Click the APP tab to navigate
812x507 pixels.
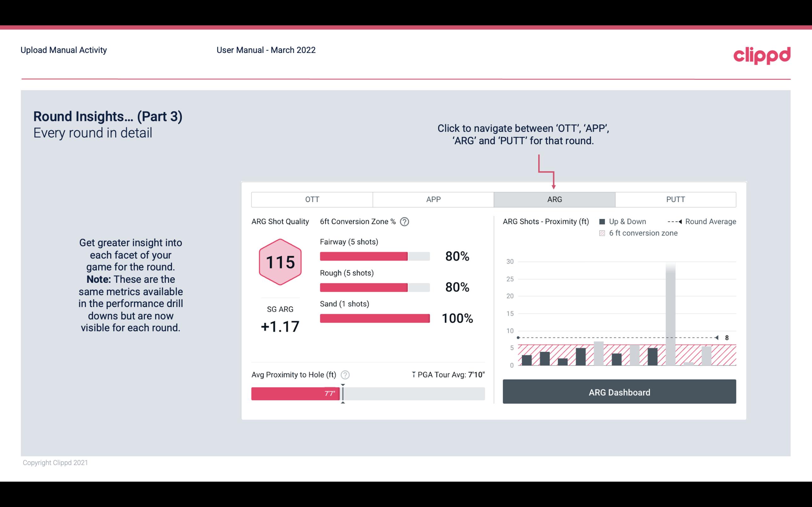[x=433, y=199]
